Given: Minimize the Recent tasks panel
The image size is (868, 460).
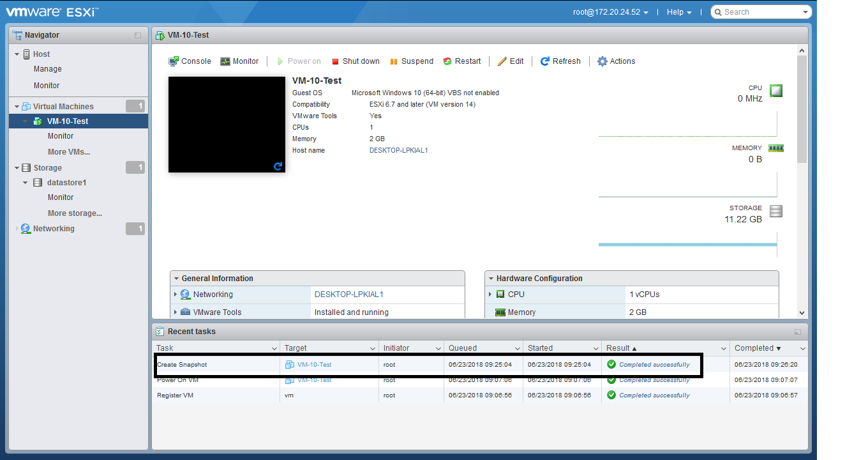Looking at the screenshot, I should tap(798, 332).
